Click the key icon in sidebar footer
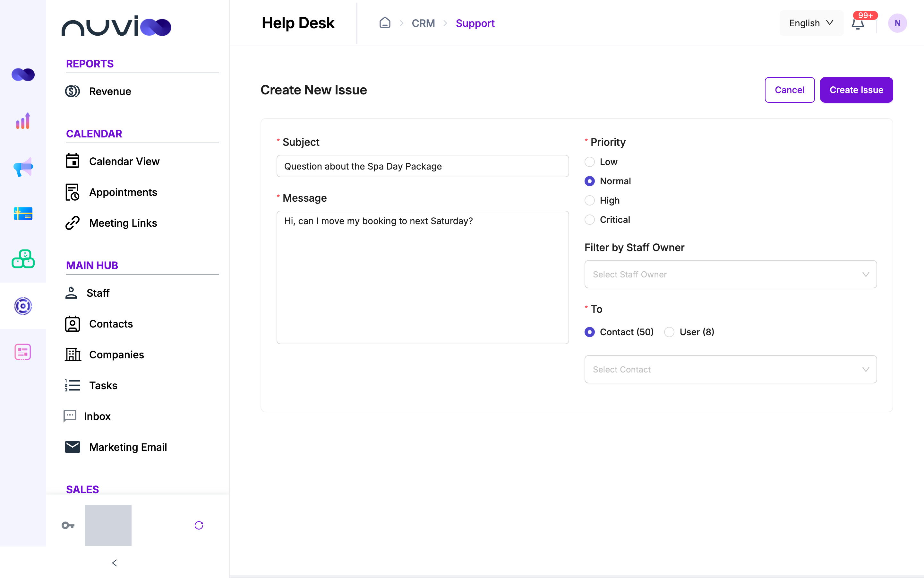 pos(68,525)
